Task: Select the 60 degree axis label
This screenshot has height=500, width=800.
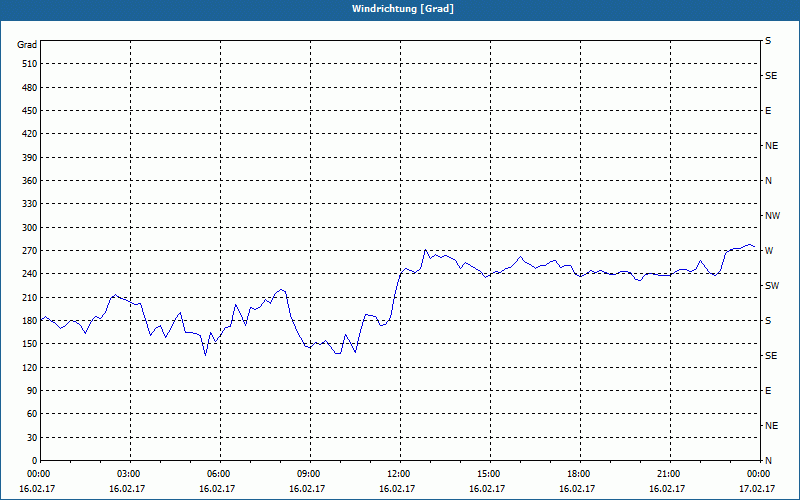Action: (32, 414)
